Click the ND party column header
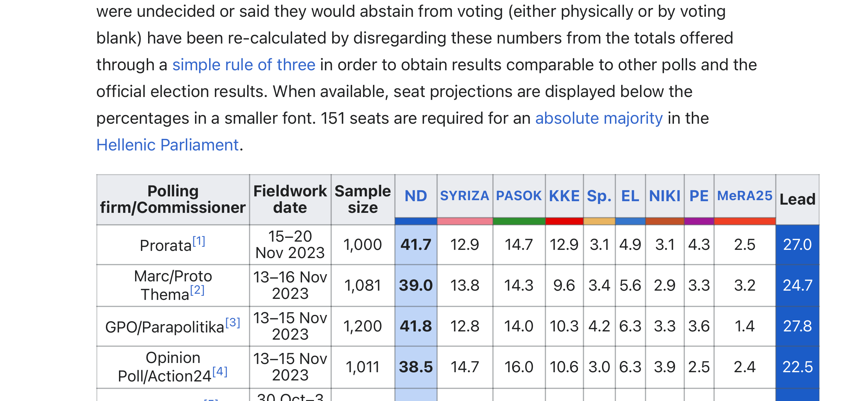 click(x=416, y=196)
